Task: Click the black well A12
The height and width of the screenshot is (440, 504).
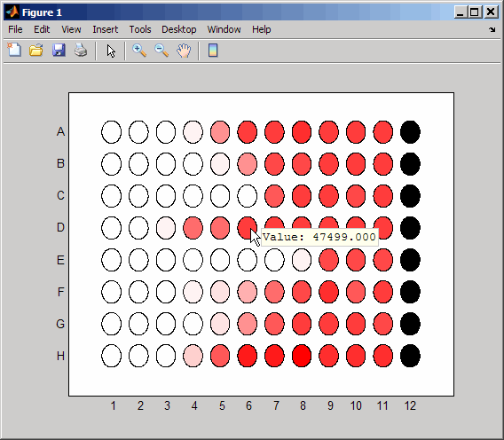Action: 410,132
